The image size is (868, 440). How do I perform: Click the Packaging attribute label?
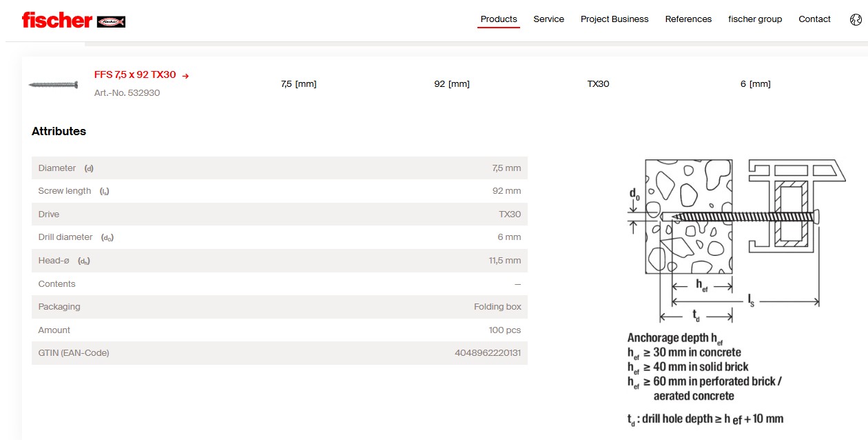59,307
